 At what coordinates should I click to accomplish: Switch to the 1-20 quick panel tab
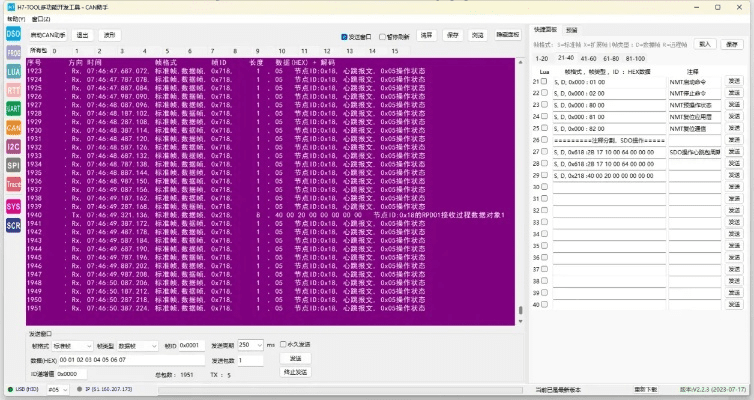pos(541,59)
